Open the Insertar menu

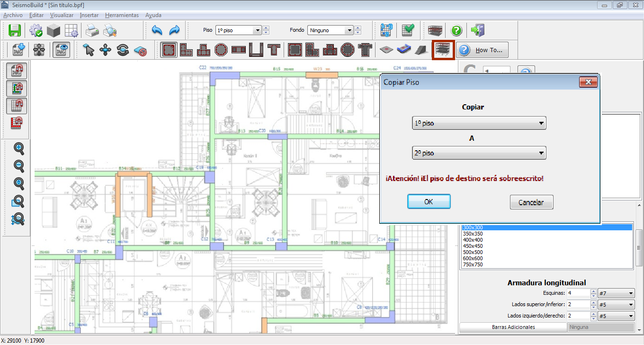[89, 15]
